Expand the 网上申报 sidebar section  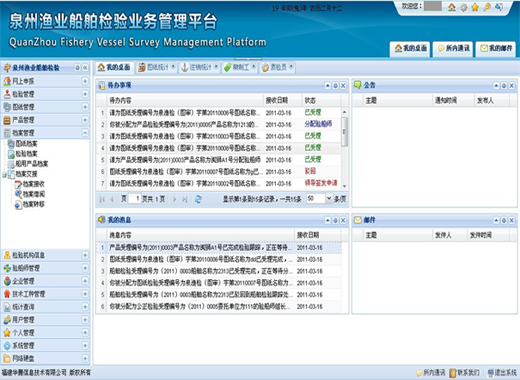(x=85, y=81)
